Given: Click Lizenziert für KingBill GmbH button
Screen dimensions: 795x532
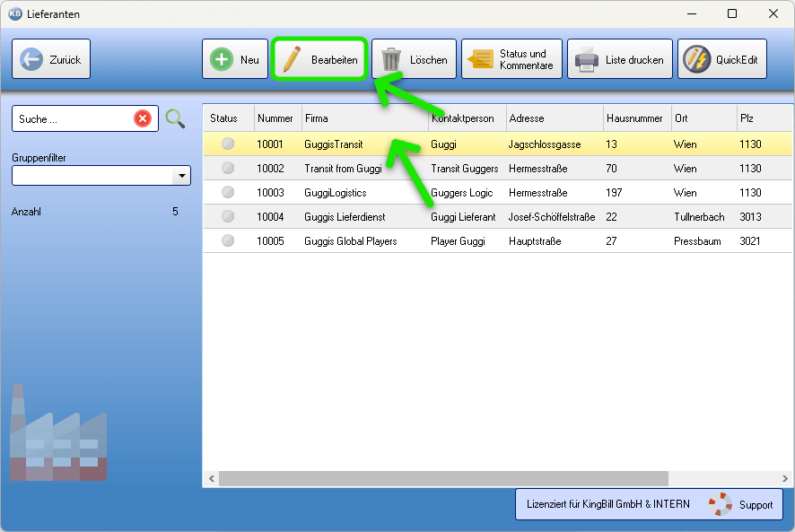Looking at the screenshot, I should tap(607, 504).
